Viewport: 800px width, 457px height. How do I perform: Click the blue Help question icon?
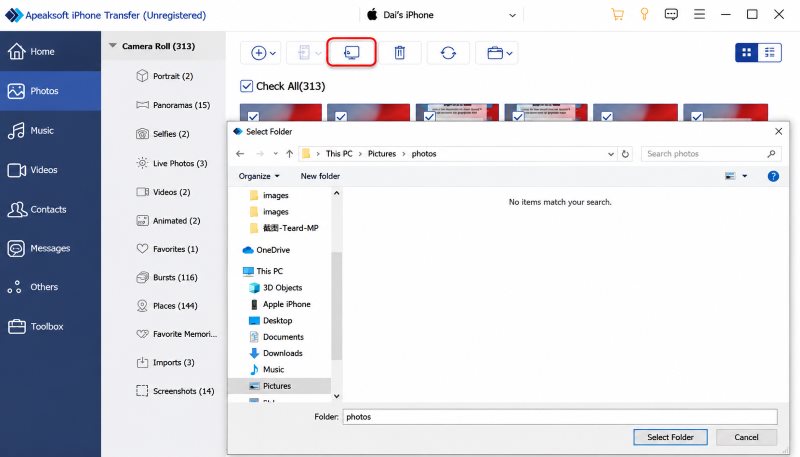coord(773,176)
